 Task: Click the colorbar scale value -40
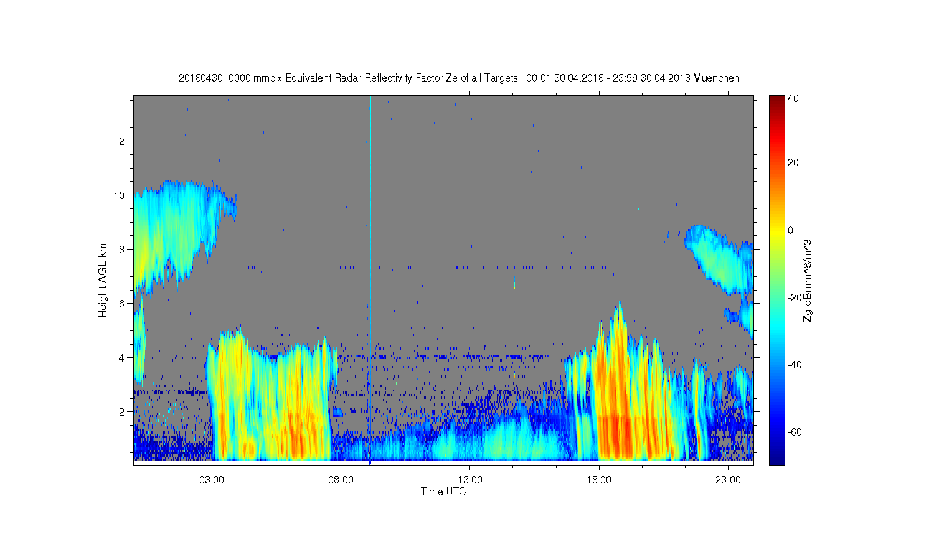click(795, 365)
